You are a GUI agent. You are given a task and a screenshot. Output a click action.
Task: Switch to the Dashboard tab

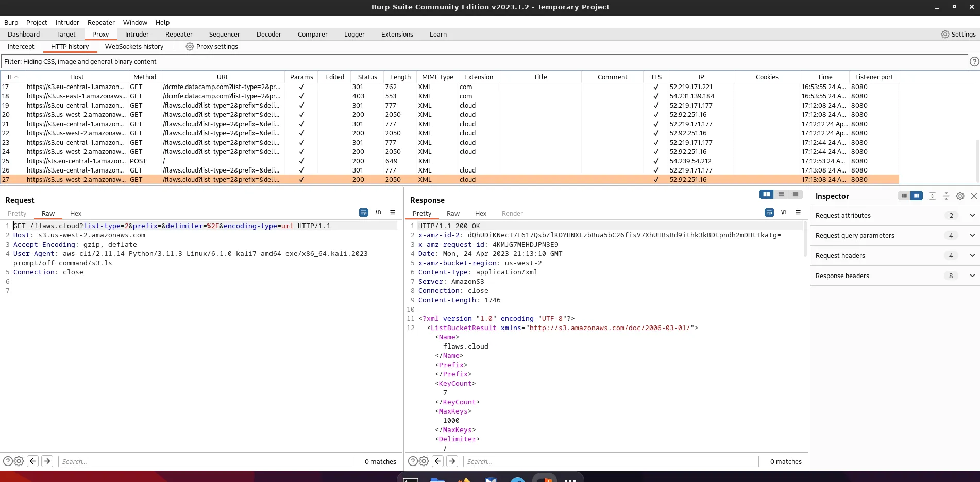[24, 34]
